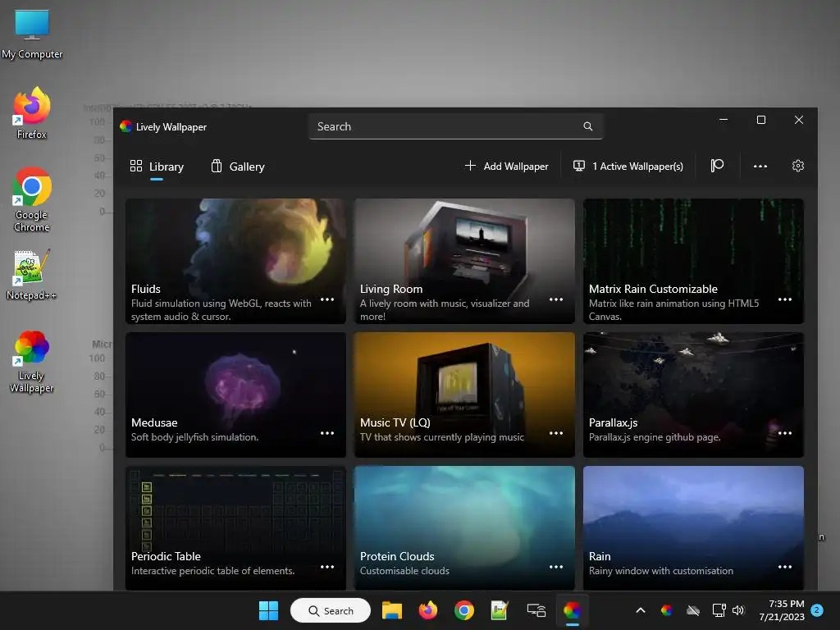This screenshot has height=630, width=840.
Task: Expand system tray hidden icons chevron
Action: click(x=640, y=610)
